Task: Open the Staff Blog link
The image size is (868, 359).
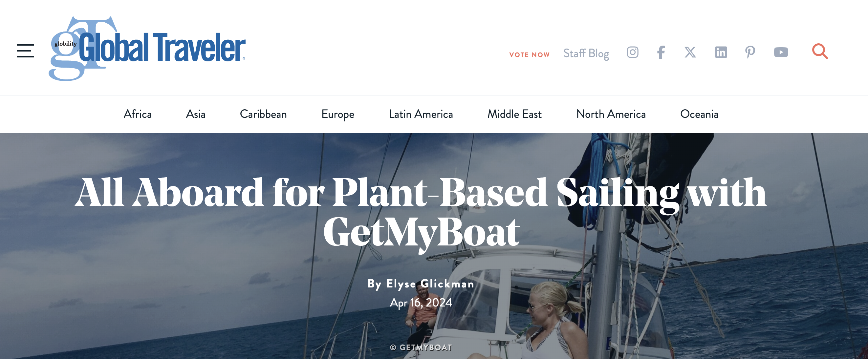Action: [x=586, y=53]
